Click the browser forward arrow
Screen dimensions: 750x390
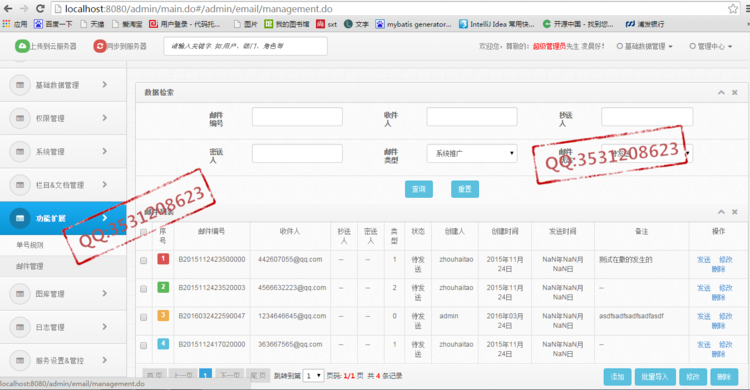tap(24, 9)
